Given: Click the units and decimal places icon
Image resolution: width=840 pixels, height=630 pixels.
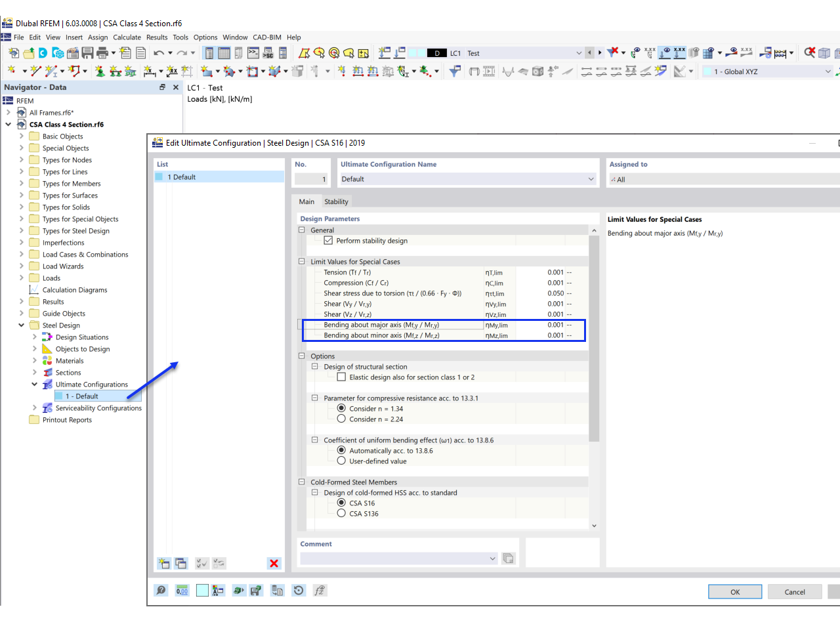Looking at the screenshot, I should coord(182,591).
